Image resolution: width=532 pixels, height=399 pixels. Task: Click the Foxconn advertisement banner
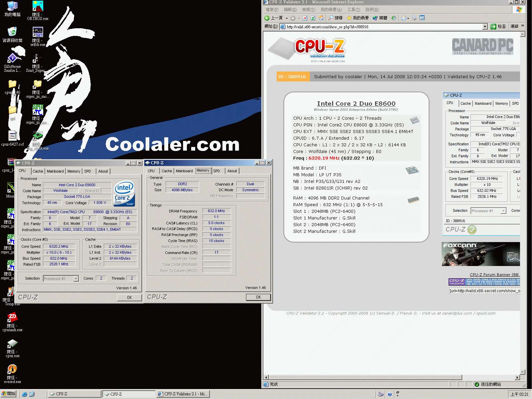[x=481, y=254]
